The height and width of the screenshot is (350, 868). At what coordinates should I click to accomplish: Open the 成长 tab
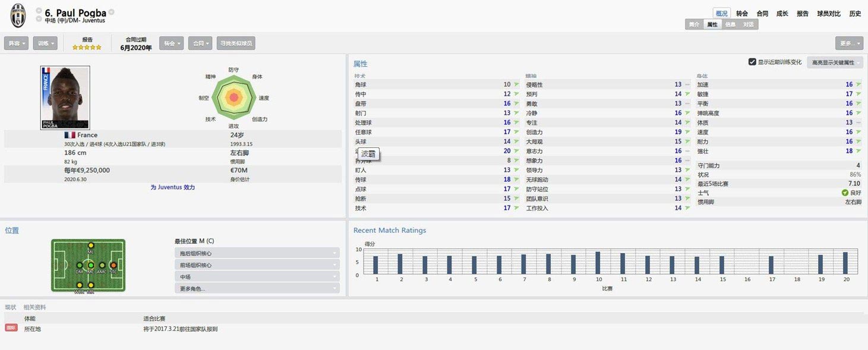[x=782, y=14]
